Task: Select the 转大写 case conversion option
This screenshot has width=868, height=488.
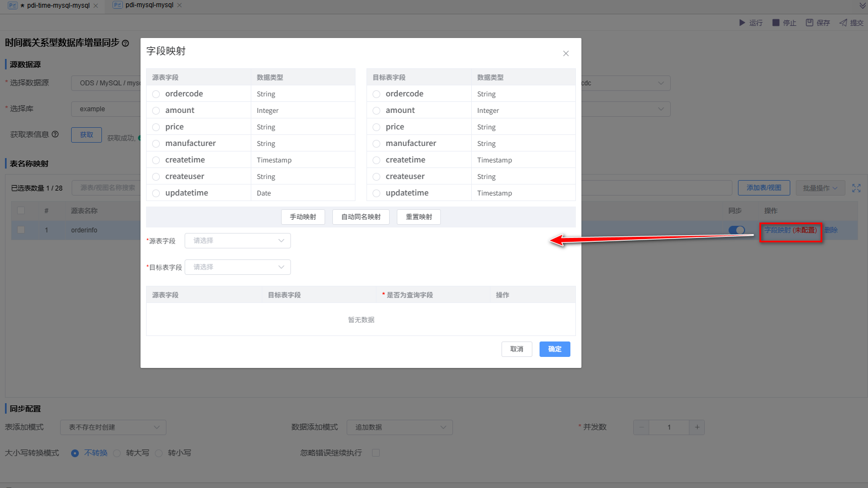Action: (117, 453)
